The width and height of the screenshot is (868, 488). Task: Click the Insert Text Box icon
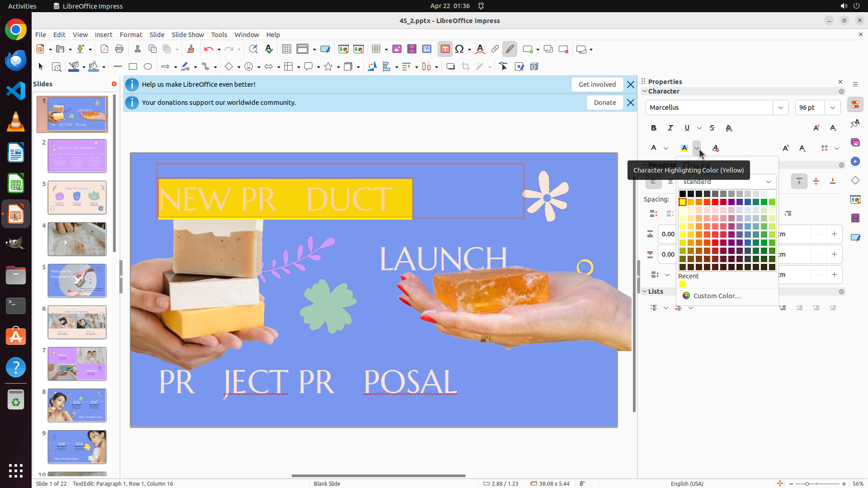tap(445, 49)
